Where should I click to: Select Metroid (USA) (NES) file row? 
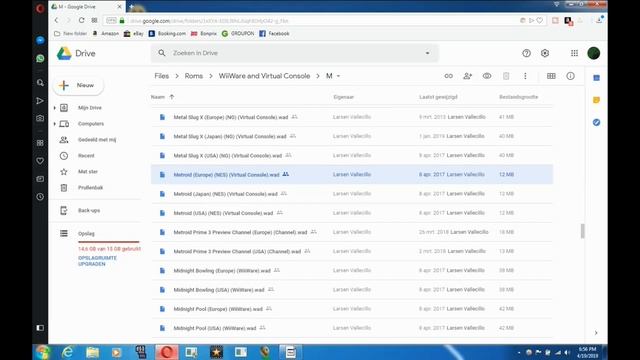(x=352, y=213)
